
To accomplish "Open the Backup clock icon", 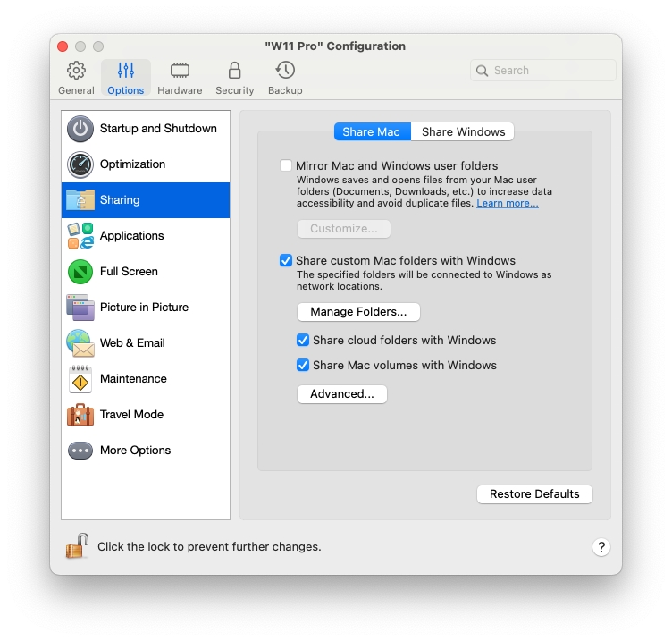I will pyautogui.click(x=285, y=71).
